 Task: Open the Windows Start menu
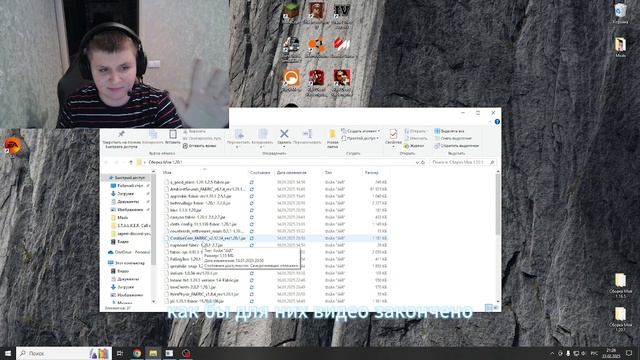point(8,353)
